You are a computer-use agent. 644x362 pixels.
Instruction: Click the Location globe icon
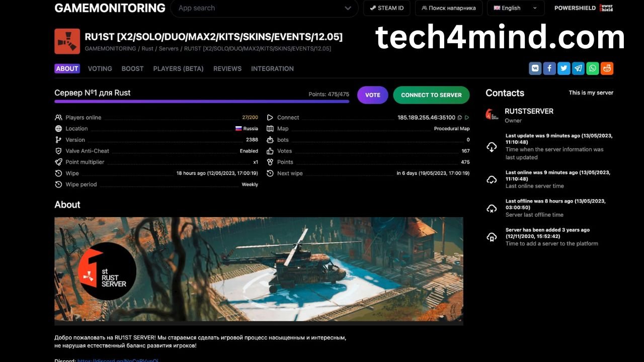[x=58, y=129]
